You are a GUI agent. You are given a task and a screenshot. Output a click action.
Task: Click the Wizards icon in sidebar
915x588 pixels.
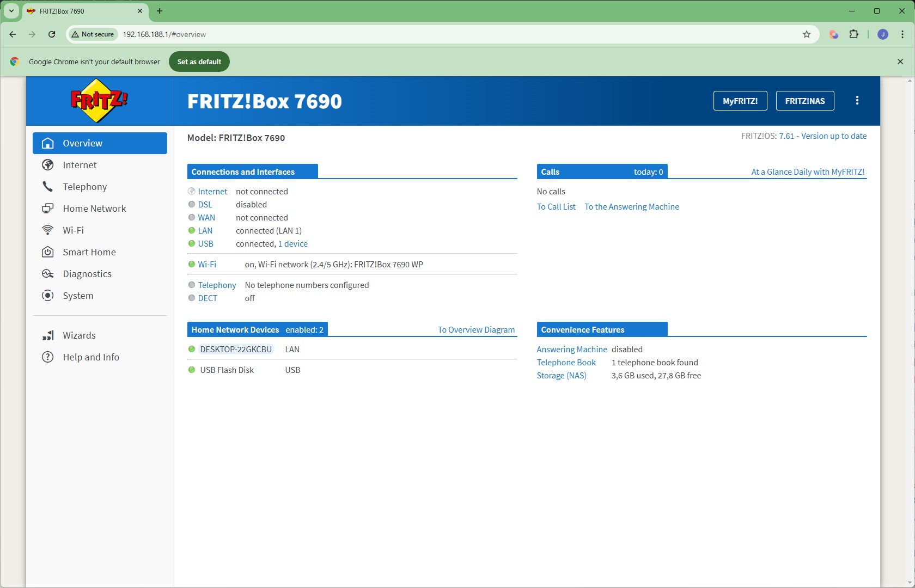[x=48, y=335]
